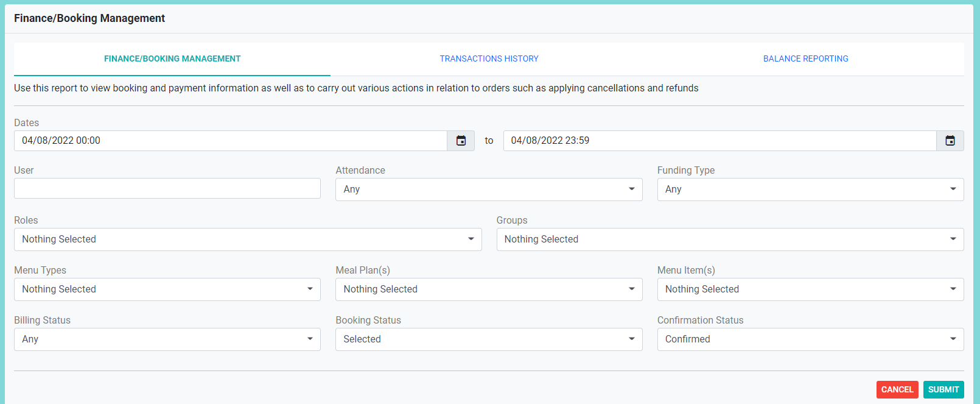The height and width of the screenshot is (404, 980).
Task: Open the Billing Status dropdown
Action: (x=167, y=339)
